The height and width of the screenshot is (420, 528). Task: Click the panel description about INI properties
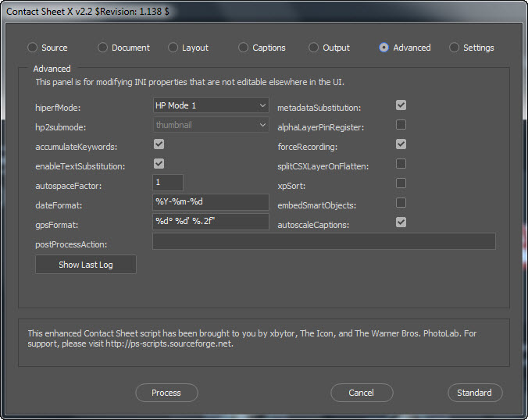pos(190,82)
